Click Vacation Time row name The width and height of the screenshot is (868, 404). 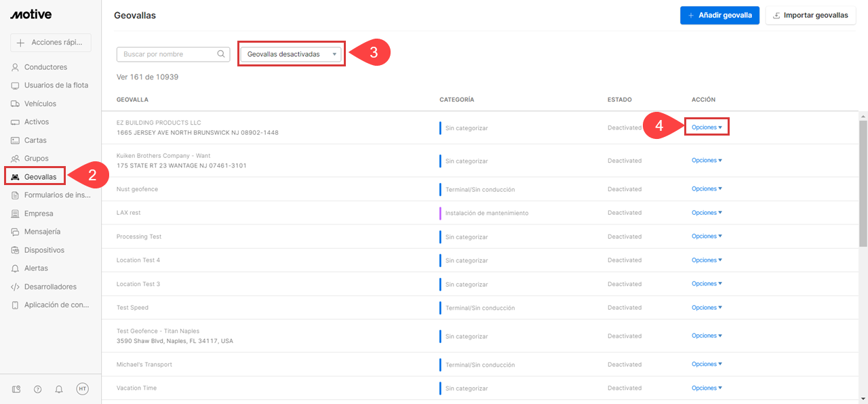pos(136,388)
